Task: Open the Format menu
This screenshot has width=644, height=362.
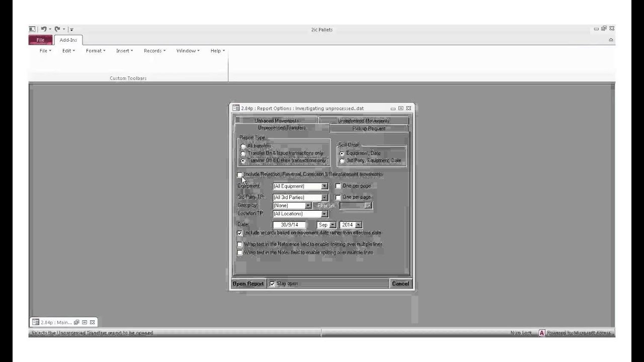Action: point(96,51)
